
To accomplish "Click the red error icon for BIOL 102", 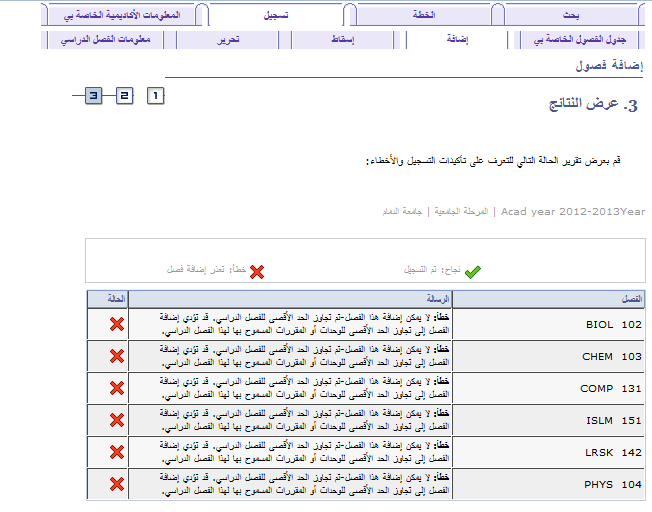I will coord(116,325).
